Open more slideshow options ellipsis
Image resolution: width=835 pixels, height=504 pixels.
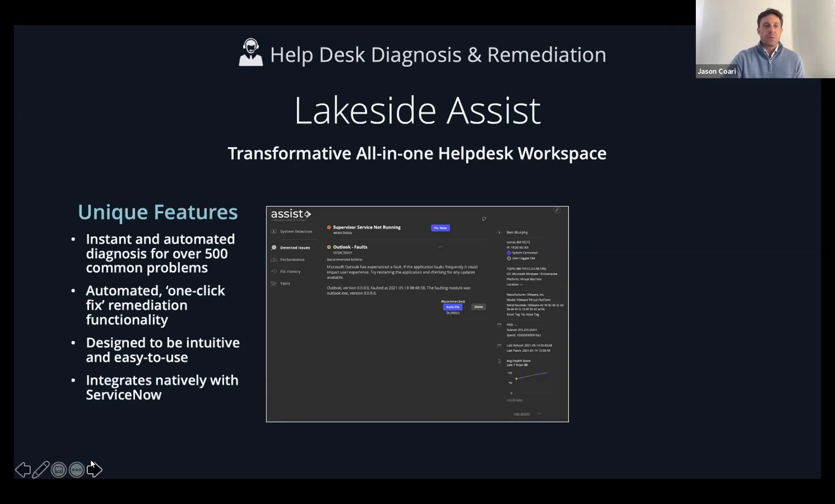(x=77, y=470)
